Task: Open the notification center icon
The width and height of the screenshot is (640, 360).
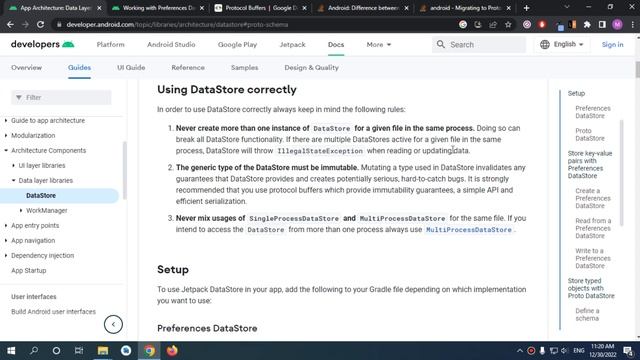Action: [x=628, y=351]
